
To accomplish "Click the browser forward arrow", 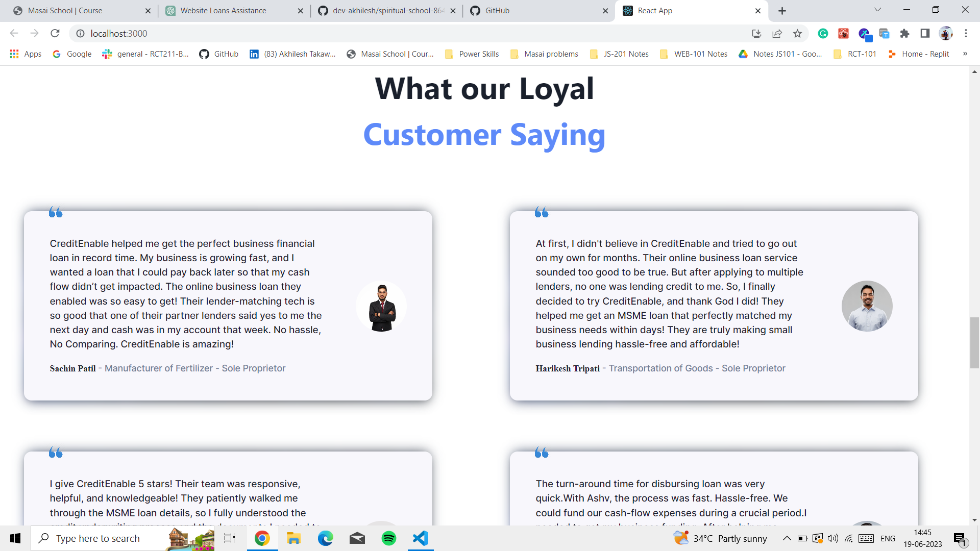I will coord(34,33).
